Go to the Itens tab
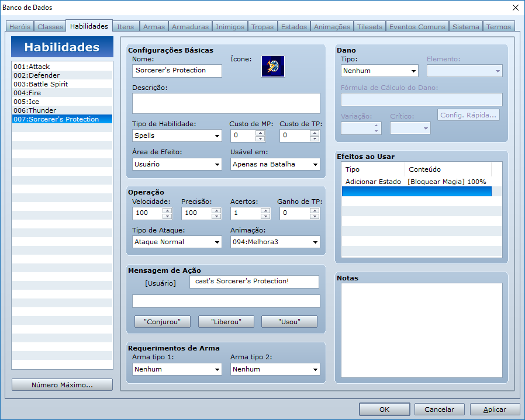 [125, 27]
